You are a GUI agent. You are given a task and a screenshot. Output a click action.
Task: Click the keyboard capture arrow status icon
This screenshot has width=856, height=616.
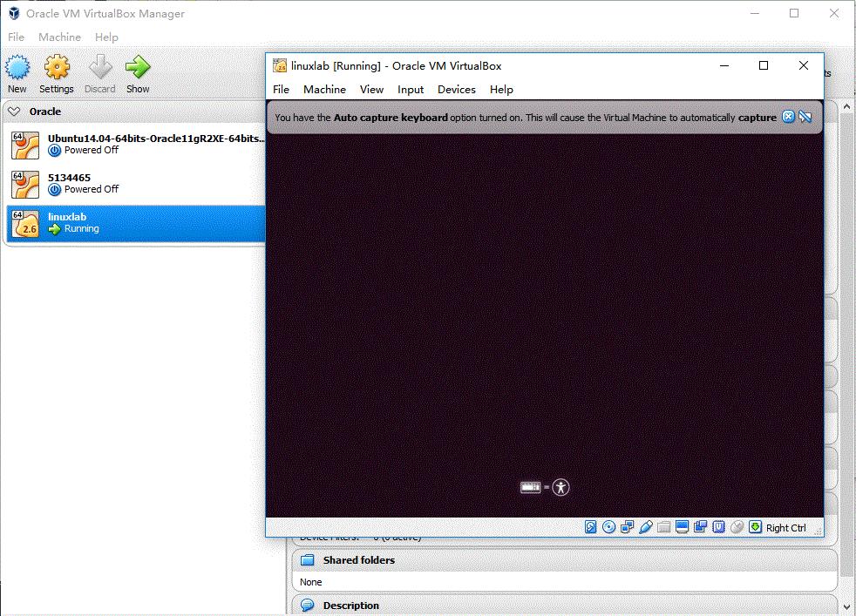(x=755, y=527)
